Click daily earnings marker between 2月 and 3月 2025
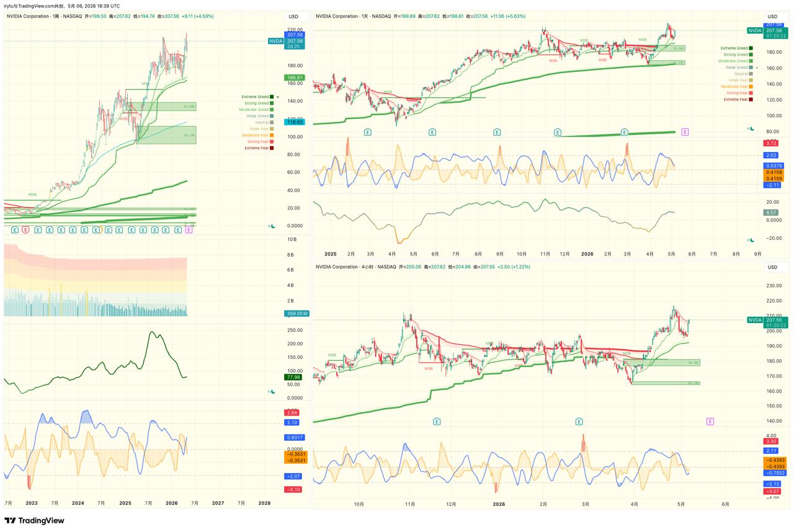The height and width of the screenshot is (532, 794). [368, 131]
